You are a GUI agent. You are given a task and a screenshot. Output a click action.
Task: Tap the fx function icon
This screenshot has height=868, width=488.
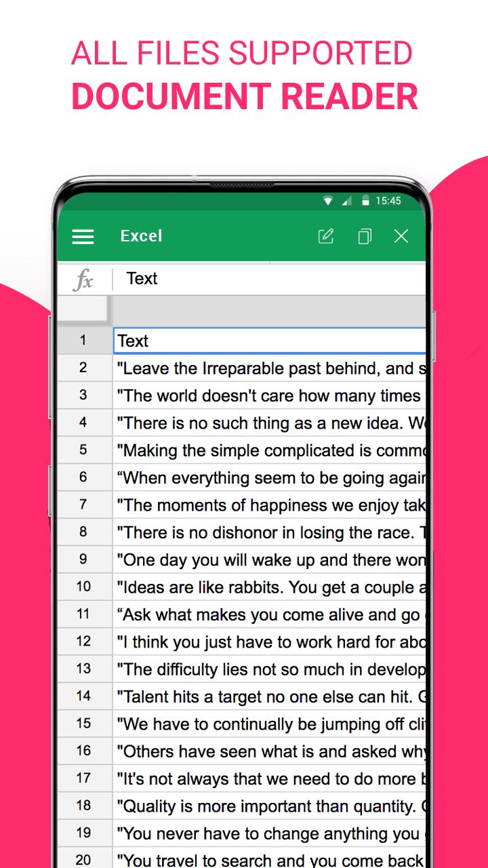(83, 279)
